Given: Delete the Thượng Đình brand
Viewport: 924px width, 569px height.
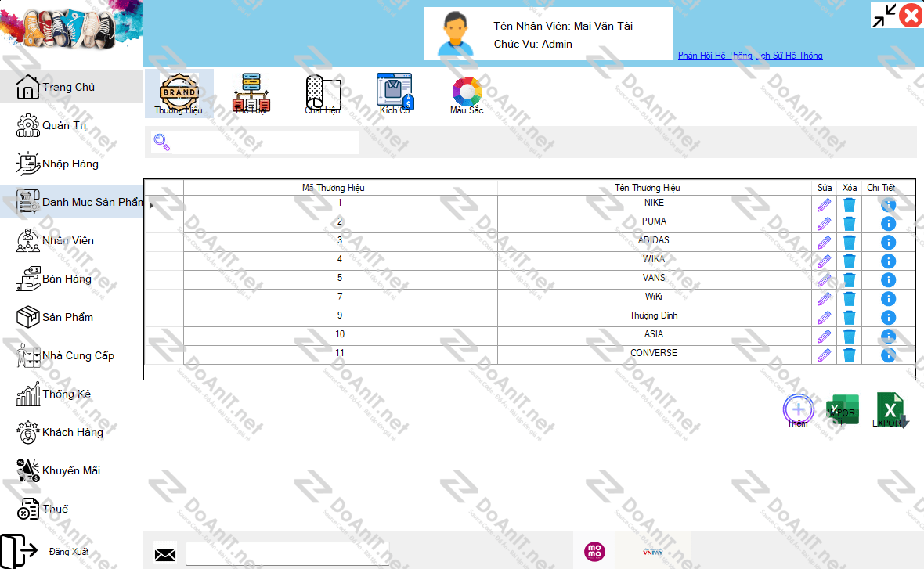Looking at the screenshot, I should coord(849,318).
